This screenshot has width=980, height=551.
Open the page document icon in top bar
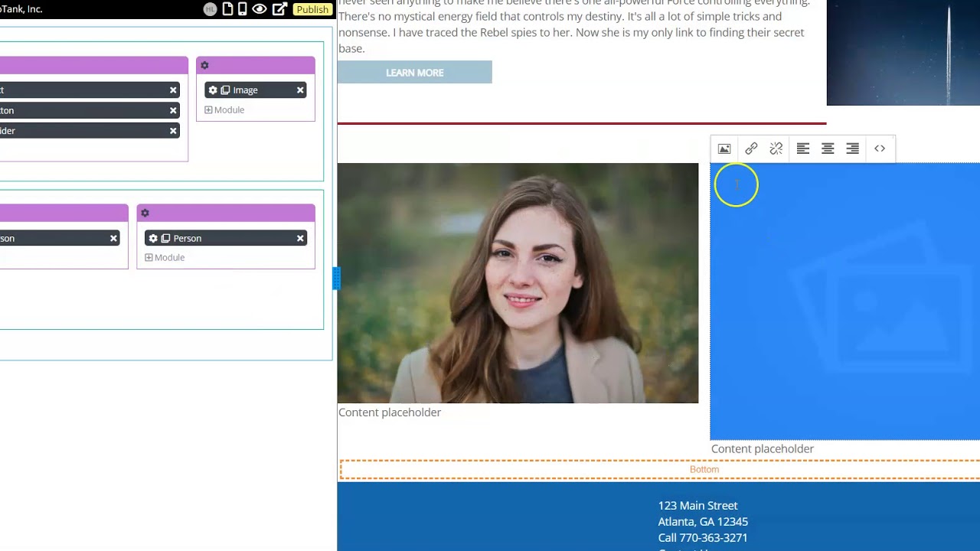click(227, 9)
